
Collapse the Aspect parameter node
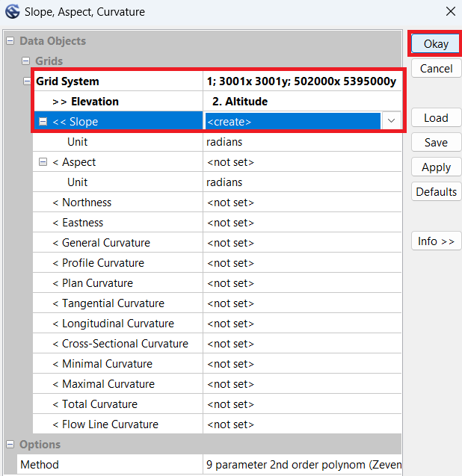coord(43,162)
